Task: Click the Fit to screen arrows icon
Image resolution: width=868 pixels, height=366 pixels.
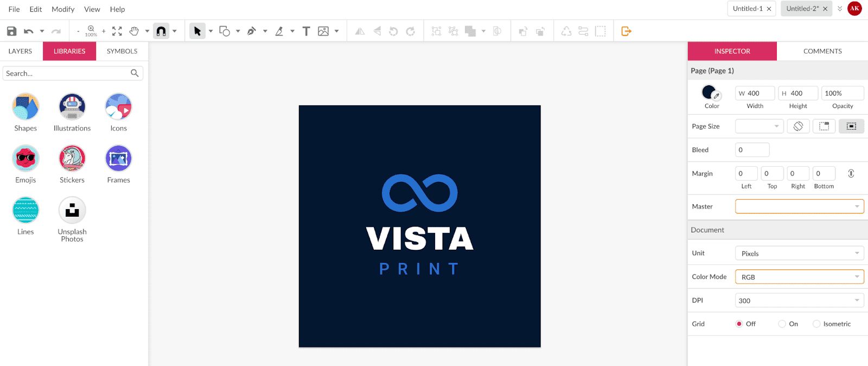Action: (x=117, y=31)
